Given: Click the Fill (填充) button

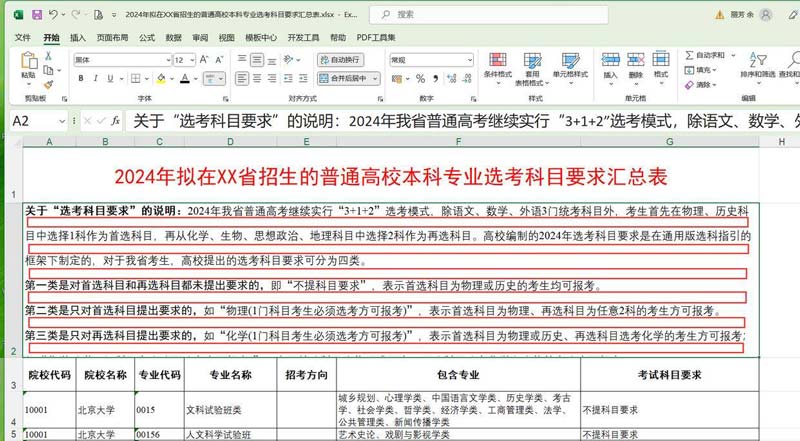Looking at the screenshot, I should coord(701,70).
